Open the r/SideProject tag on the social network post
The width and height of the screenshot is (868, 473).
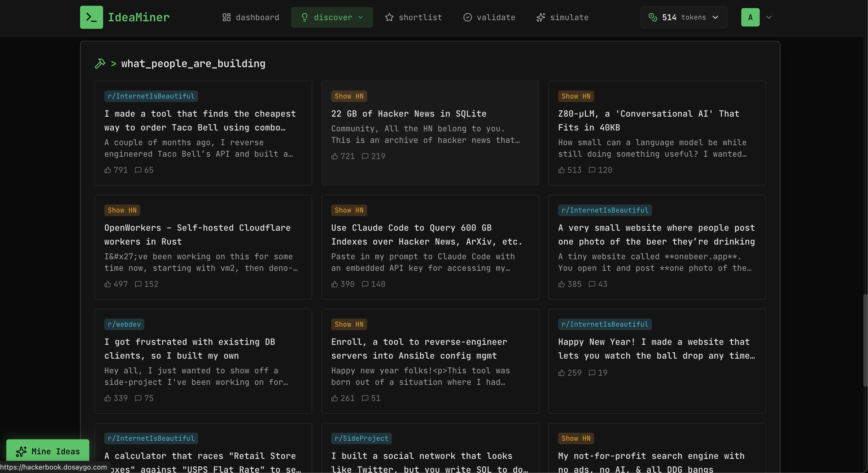(x=361, y=438)
